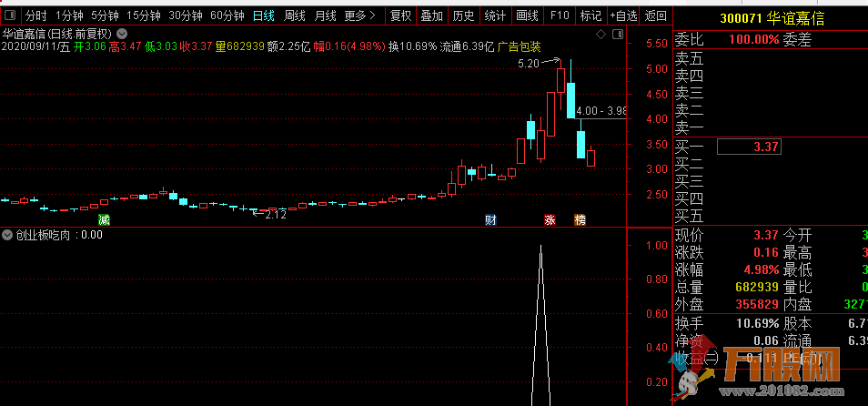Select the 5分钟 period tab
The height and width of the screenshot is (406, 868).
[x=105, y=15]
